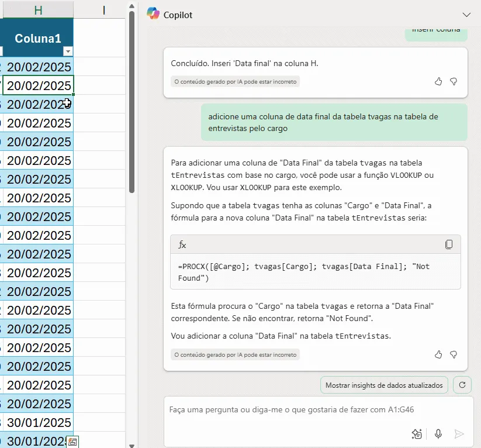Image resolution: width=481 pixels, height=448 pixels.
Task: Refresh suggestions with the reload icon
Action: pos(462,385)
